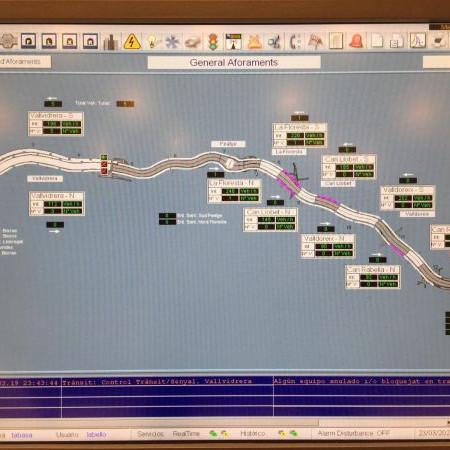Select the Can Llobet - S counting panel

349,167
